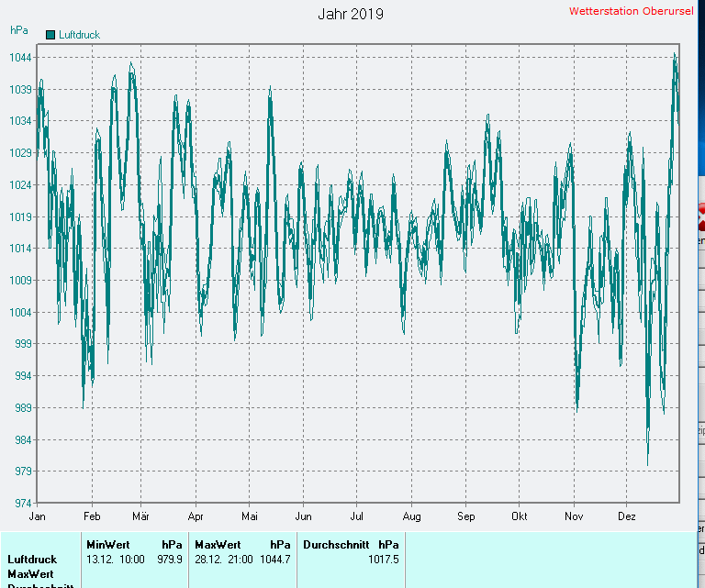Click the Jan month label
705x588 pixels.
(x=37, y=516)
